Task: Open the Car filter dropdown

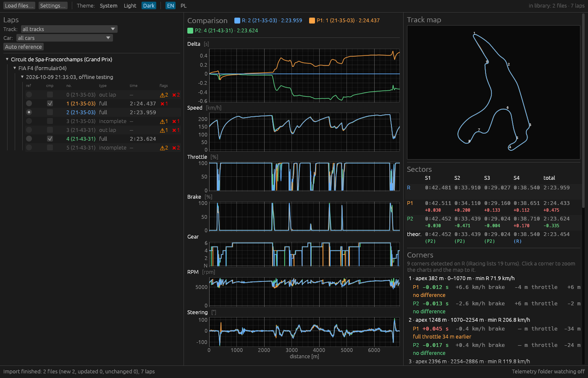Action: [64, 38]
